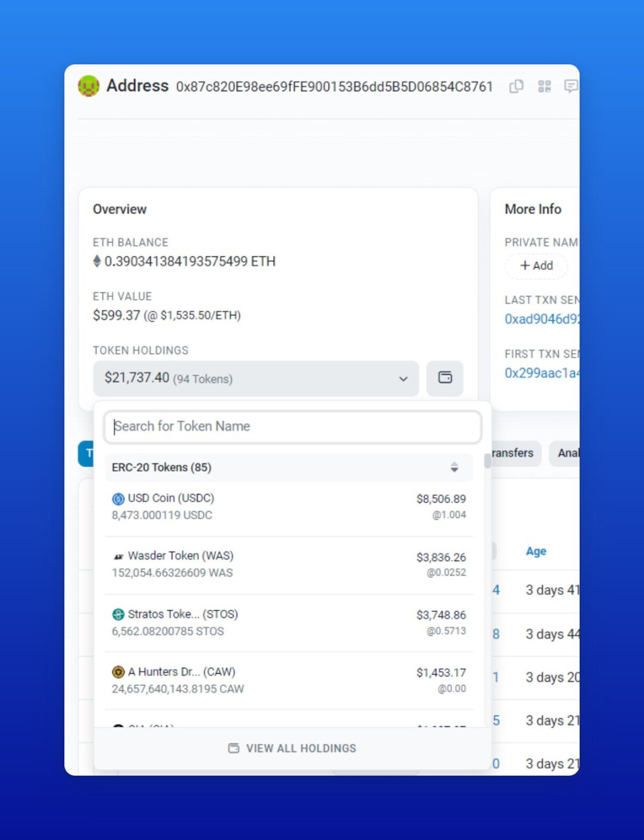This screenshot has width=644, height=840.
Task: Focus the Search for Token Name field
Action: click(x=293, y=427)
